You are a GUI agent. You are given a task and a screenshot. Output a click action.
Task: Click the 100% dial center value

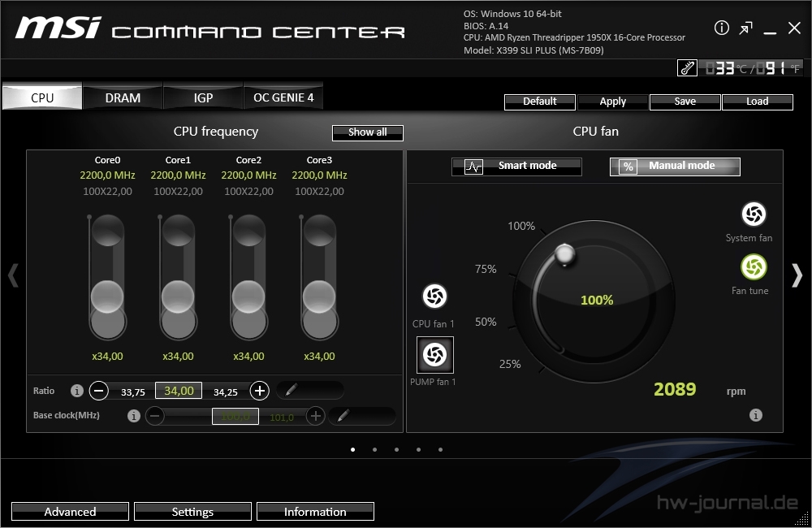point(597,300)
